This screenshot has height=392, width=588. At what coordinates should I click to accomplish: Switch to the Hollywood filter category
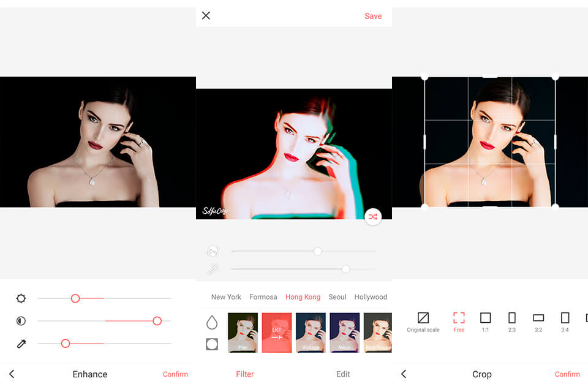371,296
